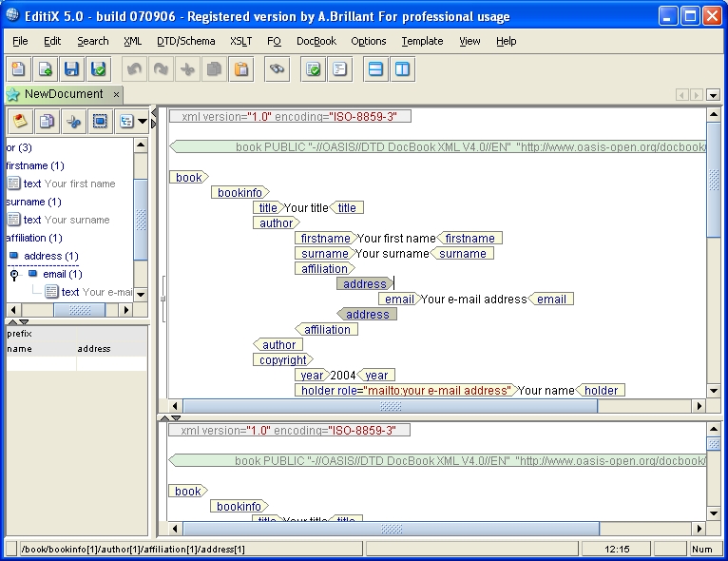The height and width of the screenshot is (561, 728).
Task: Open the document tab list dropdown
Action: 713,95
